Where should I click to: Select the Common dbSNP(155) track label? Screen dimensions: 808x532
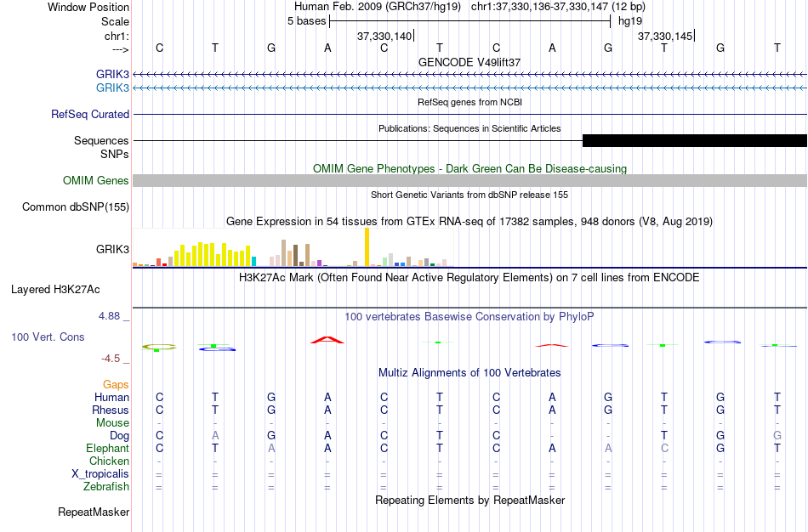(x=76, y=207)
